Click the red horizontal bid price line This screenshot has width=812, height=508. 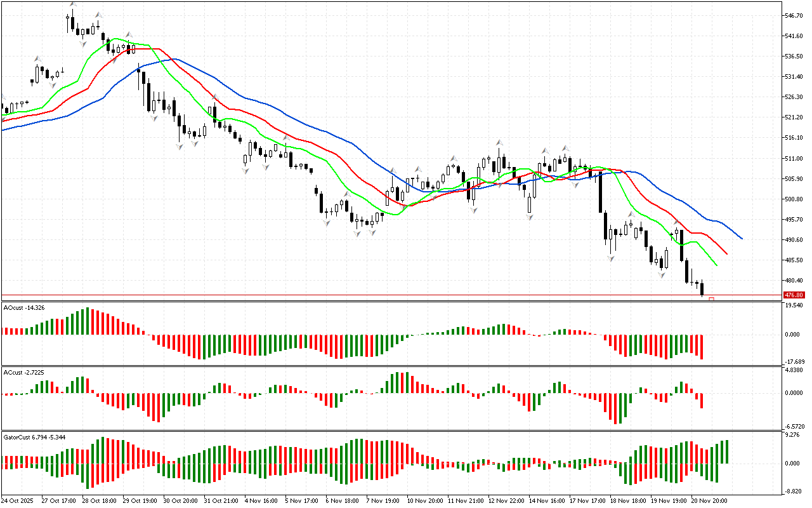(x=381, y=295)
